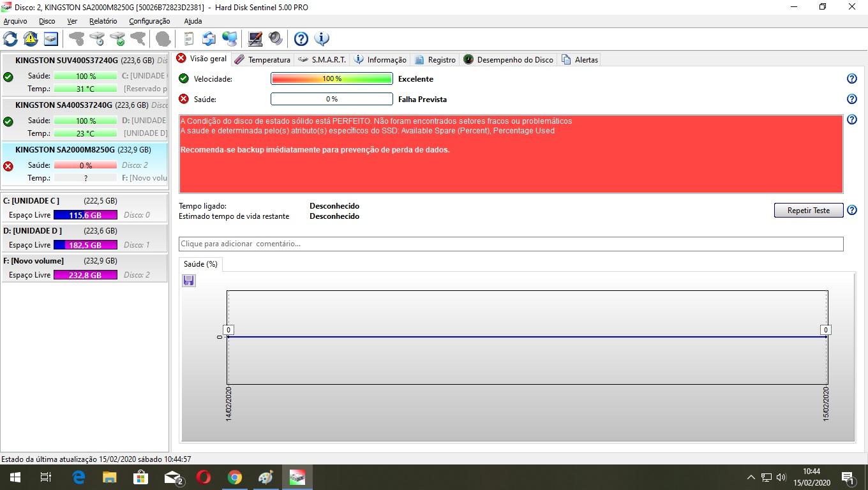This screenshot has width=868, height=490.
Task: Switch to the Visão geral tab
Action: click(202, 59)
